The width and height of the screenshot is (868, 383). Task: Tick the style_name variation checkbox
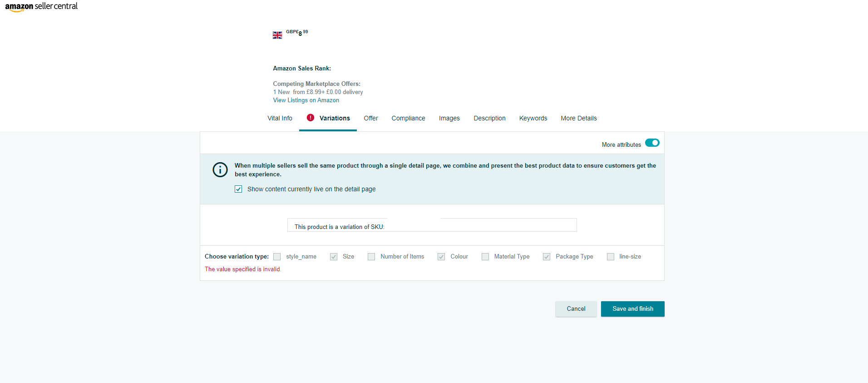point(277,257)
